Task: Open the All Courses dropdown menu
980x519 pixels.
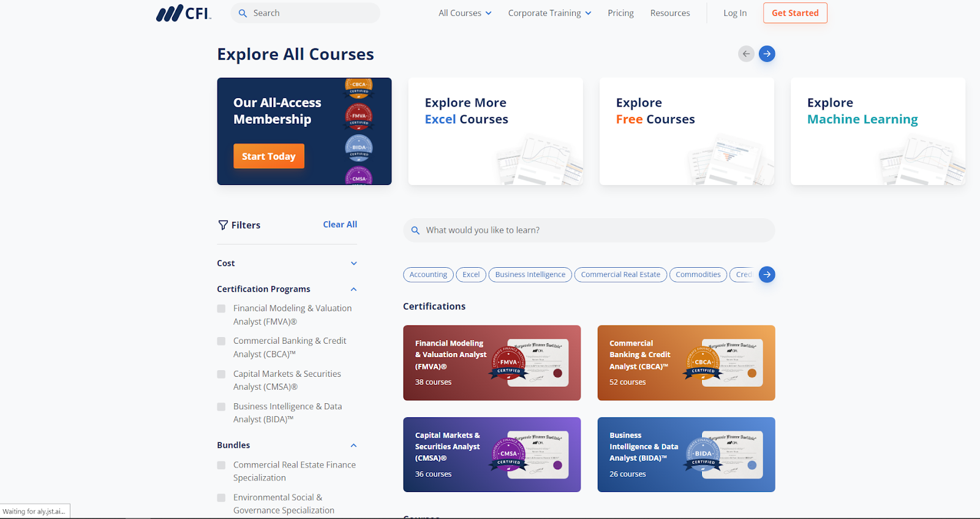Action: [465, 13]
